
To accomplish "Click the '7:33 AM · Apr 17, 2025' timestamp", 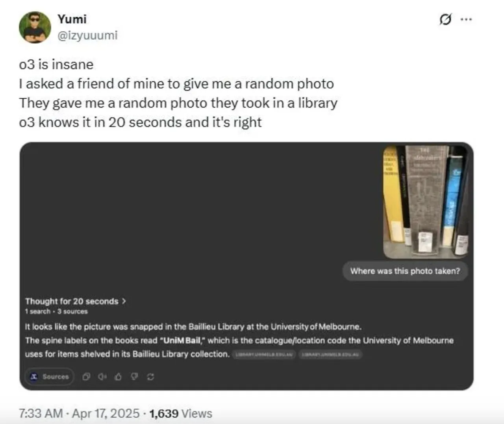I will pyautogui.click(x=79, y=413).
